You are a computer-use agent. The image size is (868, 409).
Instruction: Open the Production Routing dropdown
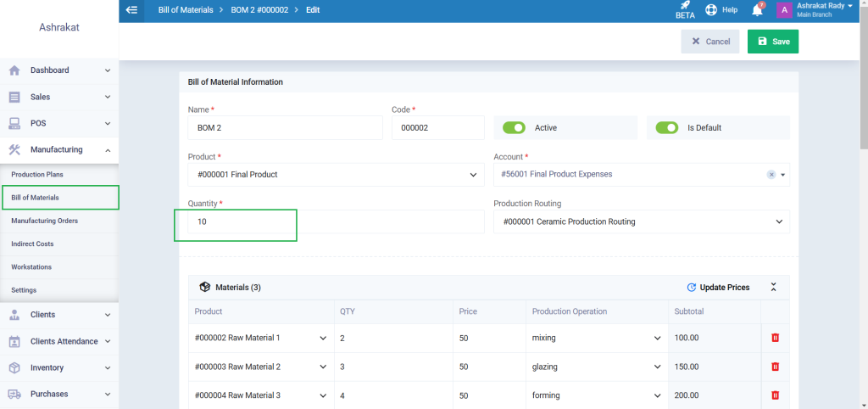(642, 221)
